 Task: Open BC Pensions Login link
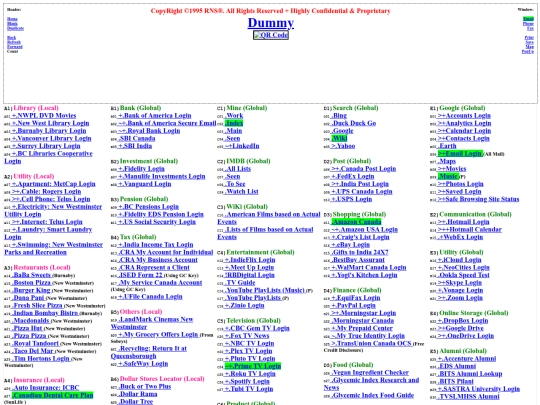148,207
